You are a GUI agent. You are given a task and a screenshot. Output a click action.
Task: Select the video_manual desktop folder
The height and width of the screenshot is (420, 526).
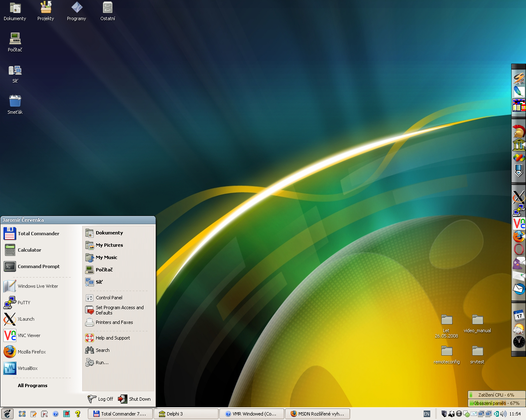coord(478,324)
